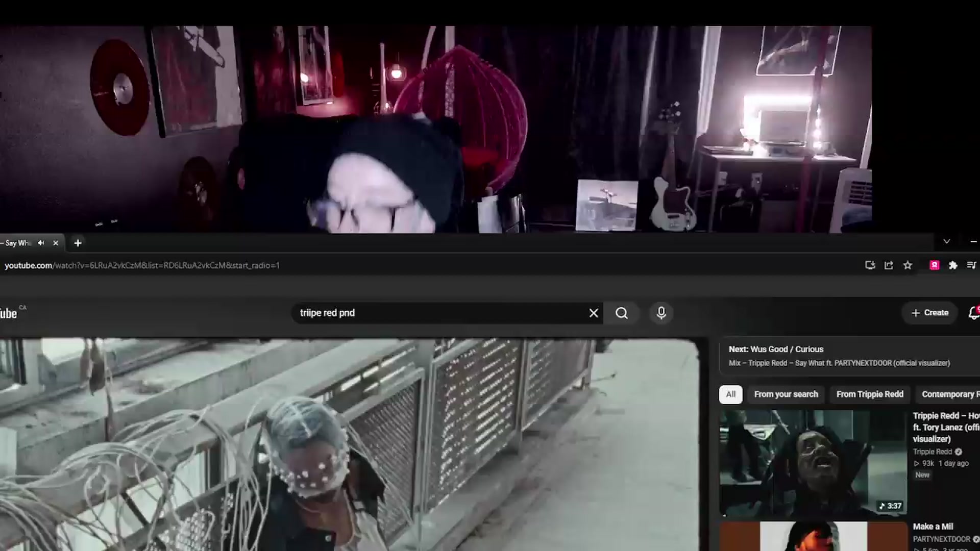Select the From your search chip
The height and width of the screenshot is (551, 980).
pyautogui.click(x=786, y=394)
